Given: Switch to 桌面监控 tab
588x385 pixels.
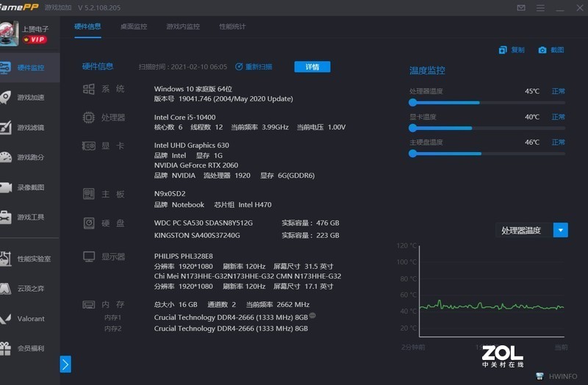Looking at the screenshot, I should [134, 26].
